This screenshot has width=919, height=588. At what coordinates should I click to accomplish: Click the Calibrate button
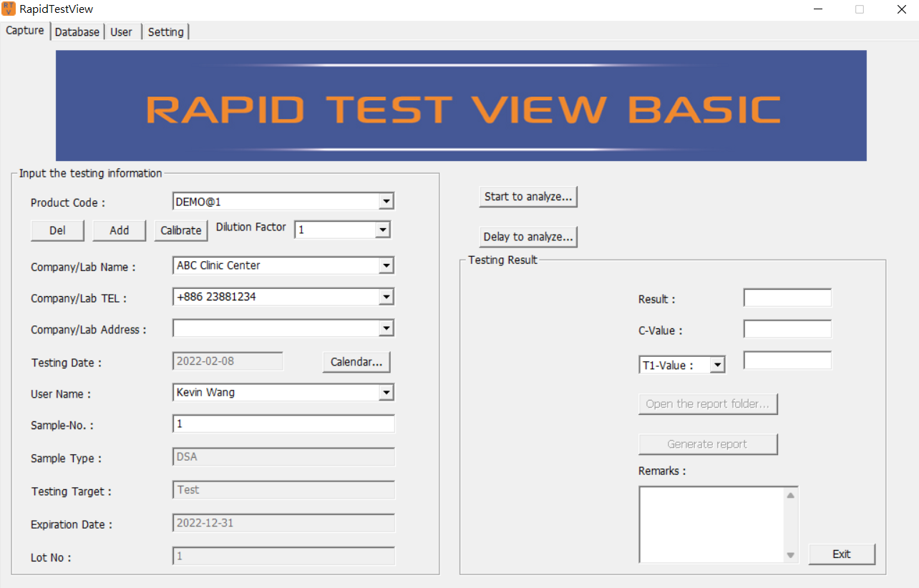pyautogui.click(x=181, y=230)
